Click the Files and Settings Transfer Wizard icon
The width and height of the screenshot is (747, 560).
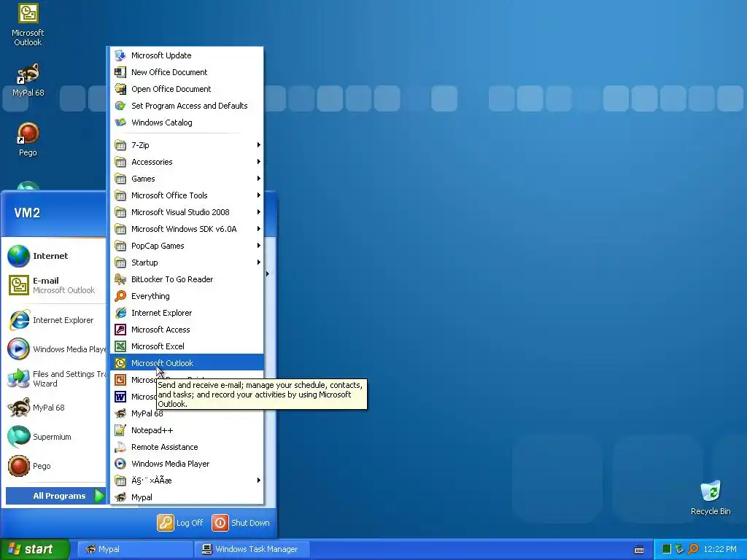(x=18, y=378)
